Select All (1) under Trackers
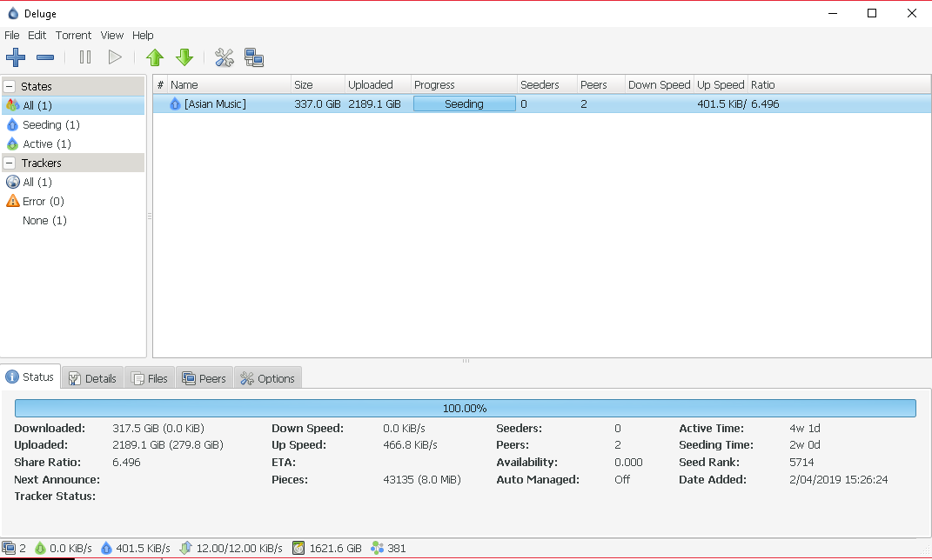The image size is (932, 560). (x=73, y=182)
